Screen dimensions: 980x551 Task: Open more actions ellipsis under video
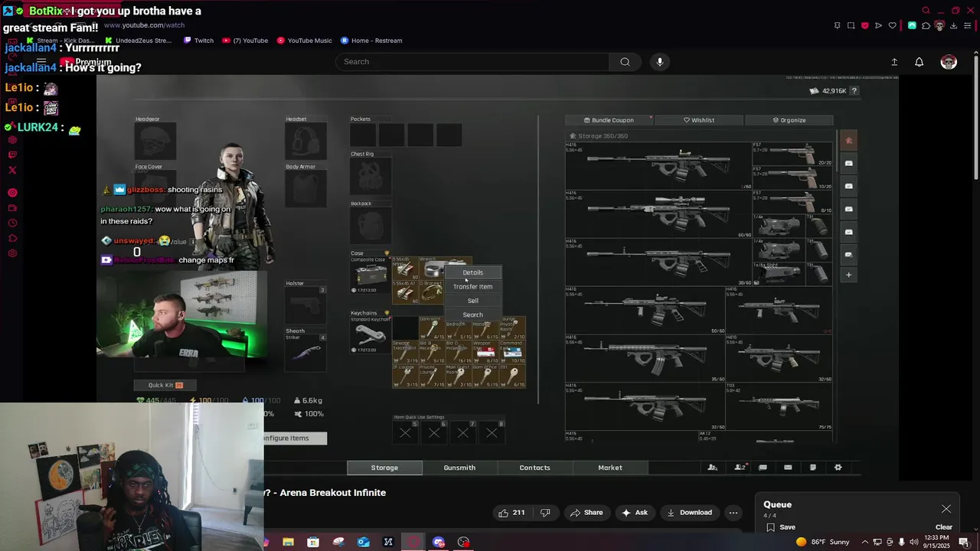733,513
